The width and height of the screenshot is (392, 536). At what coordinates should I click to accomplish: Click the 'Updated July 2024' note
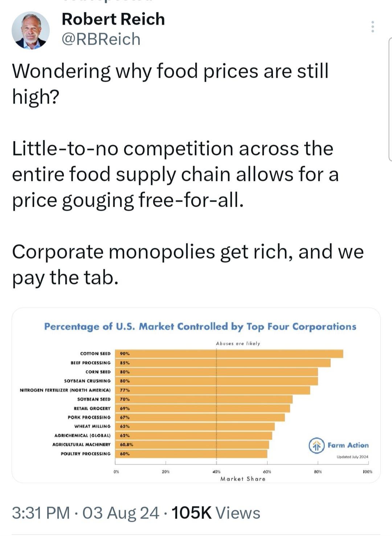(352, 457)
